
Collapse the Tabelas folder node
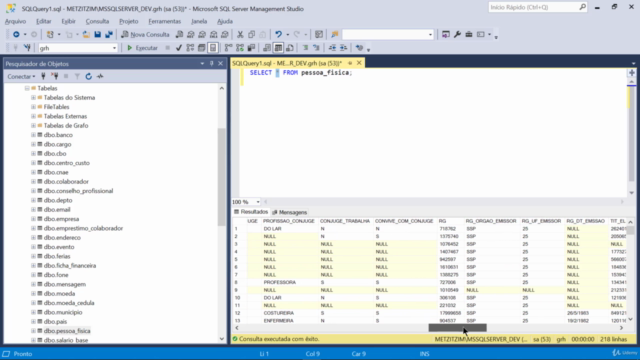(x=27, y=88)
